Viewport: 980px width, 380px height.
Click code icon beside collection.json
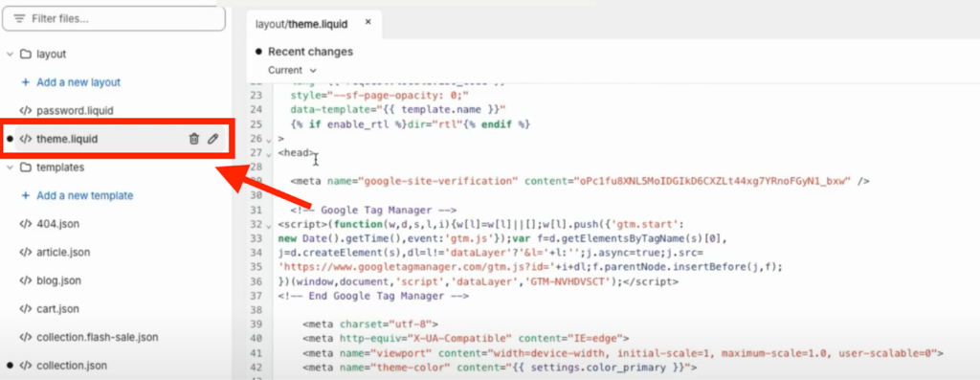pyautogui.click(x=25, y=366)
